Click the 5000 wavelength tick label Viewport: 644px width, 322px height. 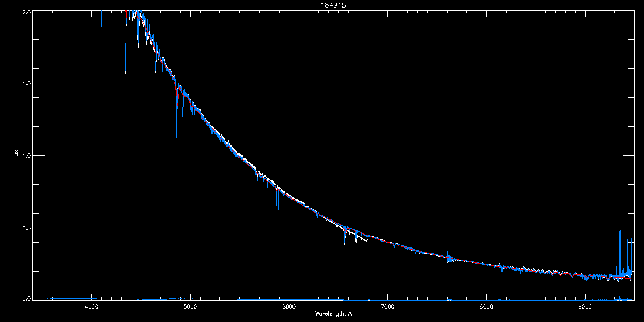(190, 307)
